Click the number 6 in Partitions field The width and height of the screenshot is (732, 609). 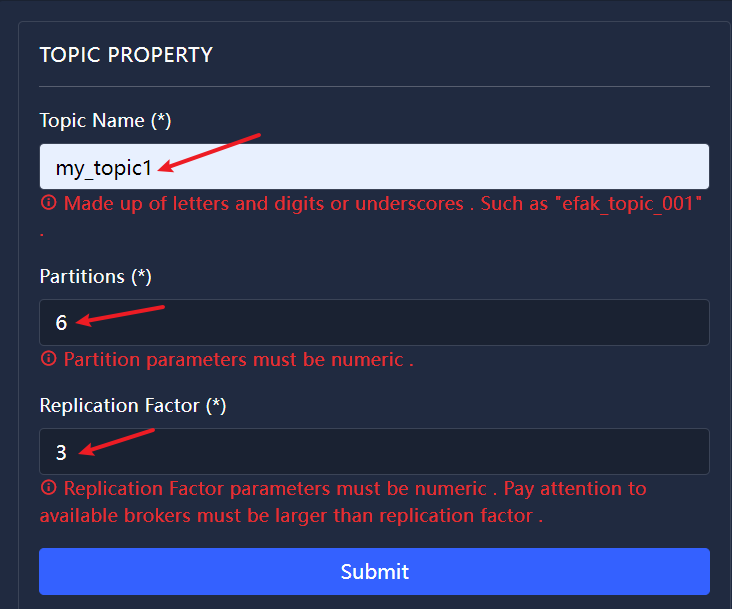coord(61,323)
